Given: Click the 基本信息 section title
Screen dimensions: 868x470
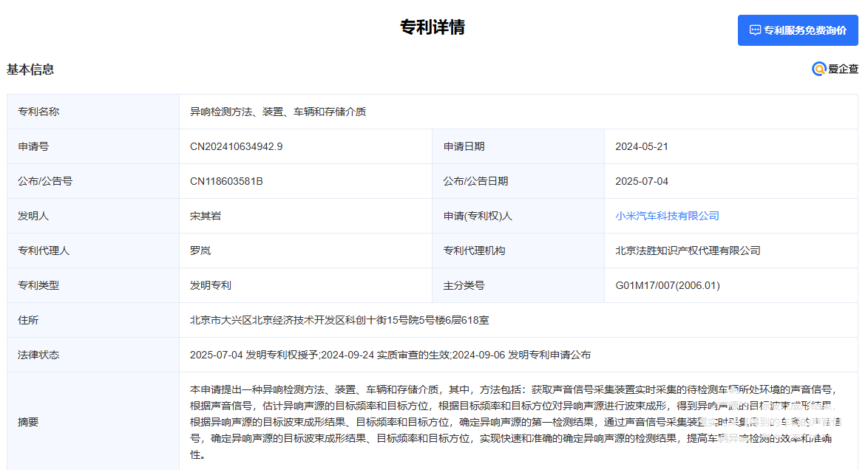Looking at the screenshot, I should tap(30, 69).
